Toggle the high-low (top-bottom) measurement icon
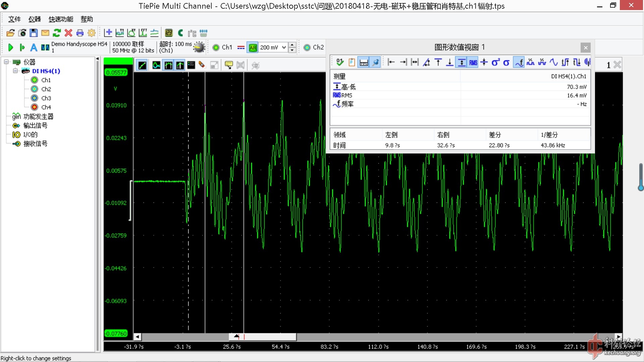Image resolution: width=644 pixels, height=362 pixels. [x=462, y=62]
